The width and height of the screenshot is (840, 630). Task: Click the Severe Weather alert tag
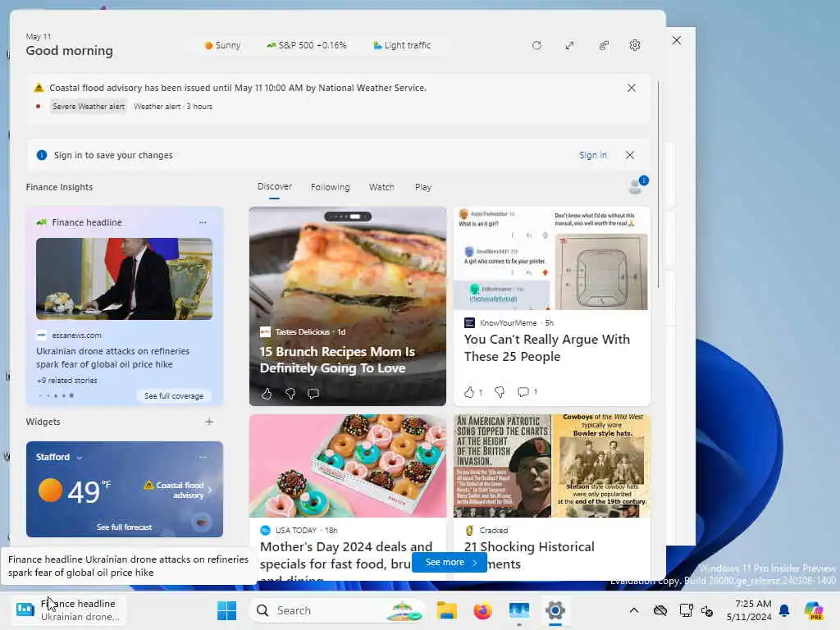[89, 106]
